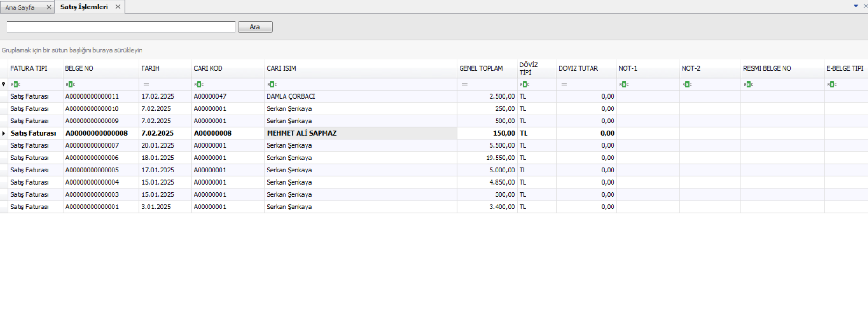Close the Satış İşlemleri tab
Viewport: 868px width, 330px height.
click(118, 7)
